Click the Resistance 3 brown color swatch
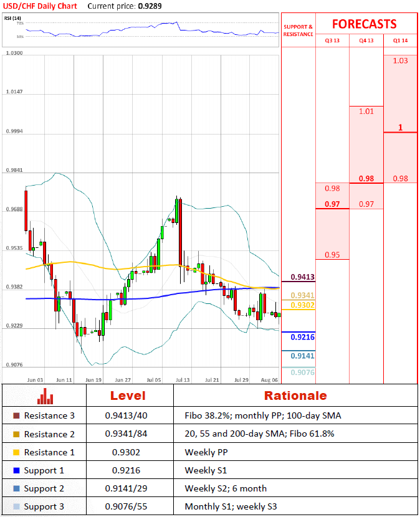Screen dimensions: 420x517 16,415
